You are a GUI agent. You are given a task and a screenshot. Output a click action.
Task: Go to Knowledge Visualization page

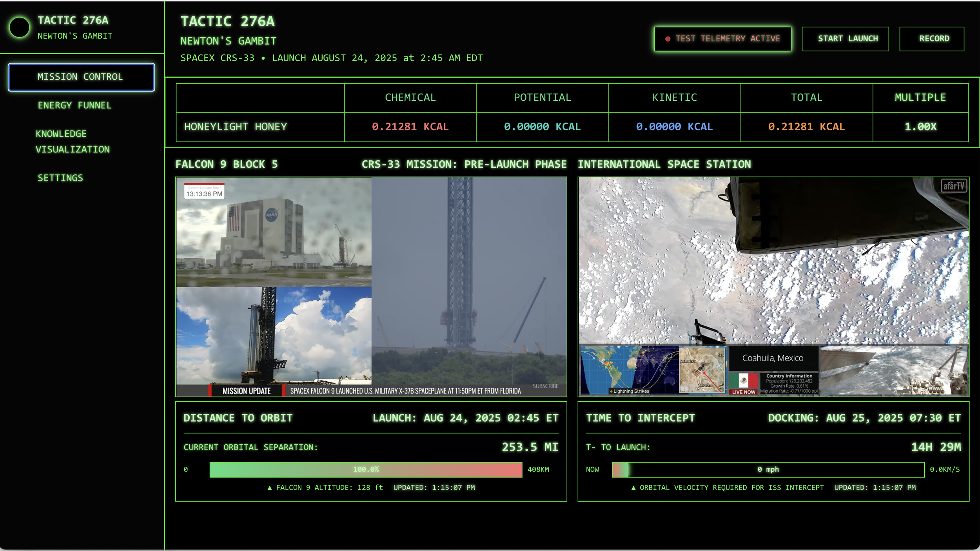pyautogui.click(x=73, y=141)
